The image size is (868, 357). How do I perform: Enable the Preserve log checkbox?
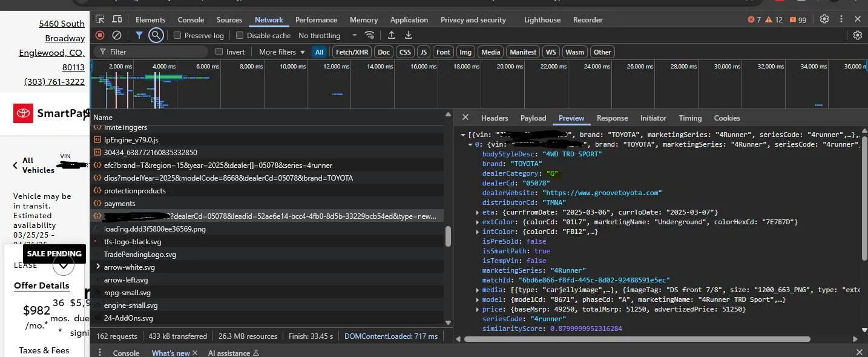(x=177, y=36)
